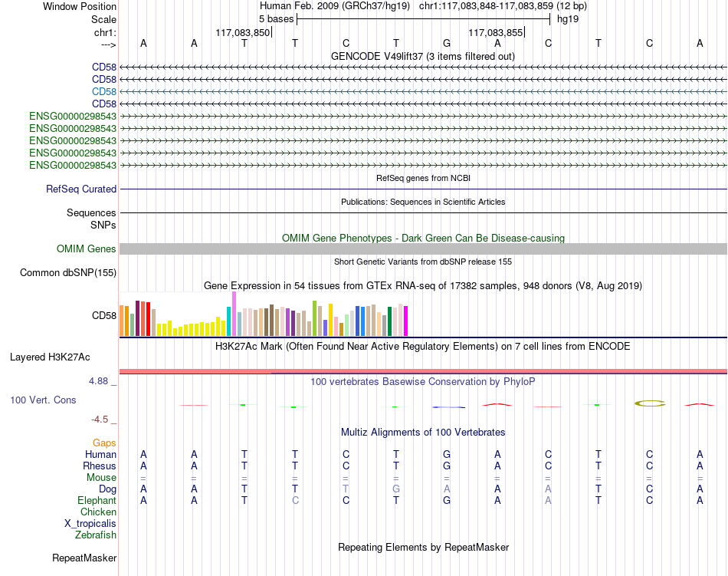The width and height of the screenshot is (728, 576).
Task: Click the blue PhyloP conservation mark under G
Action: tap(448, 407)
